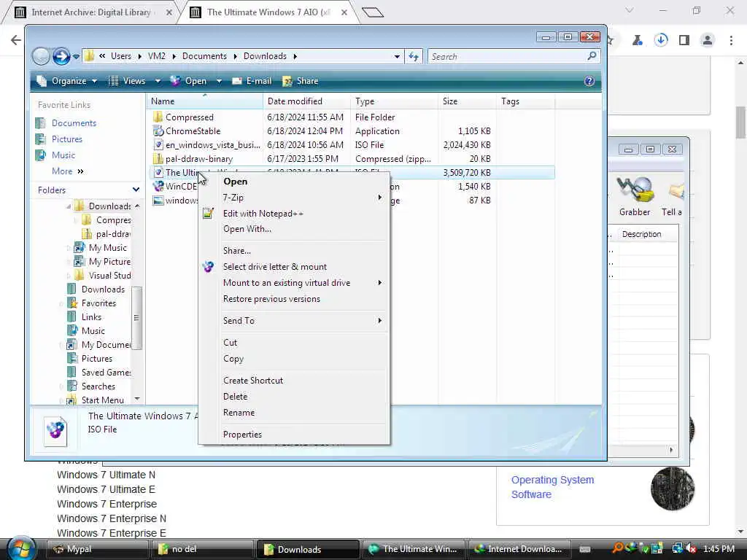Expand More favorite links chevron
Screen dimensions: 747x560
pyautogui.click(x=80, y=171)
